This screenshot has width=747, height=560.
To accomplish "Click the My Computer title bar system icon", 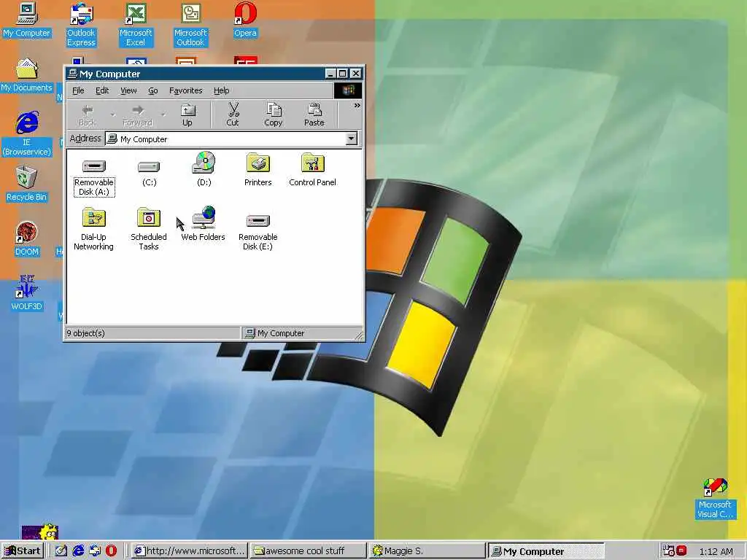I will [72, 74].
